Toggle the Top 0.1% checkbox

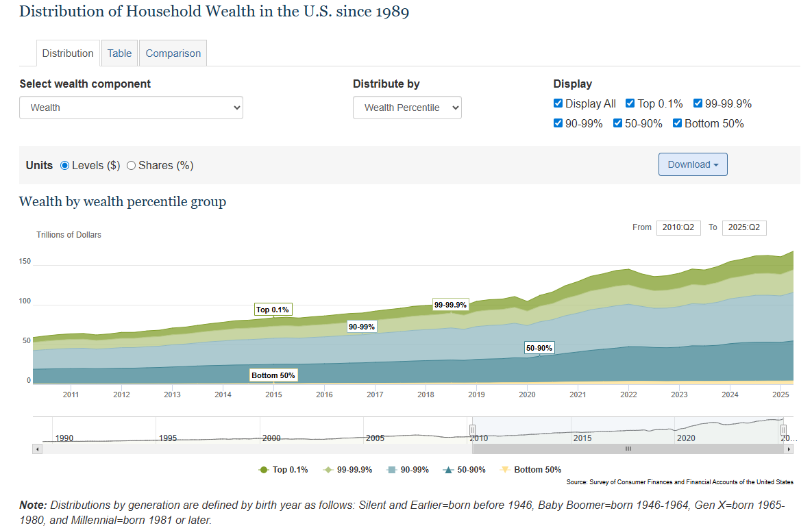click(x=630, y=104)
